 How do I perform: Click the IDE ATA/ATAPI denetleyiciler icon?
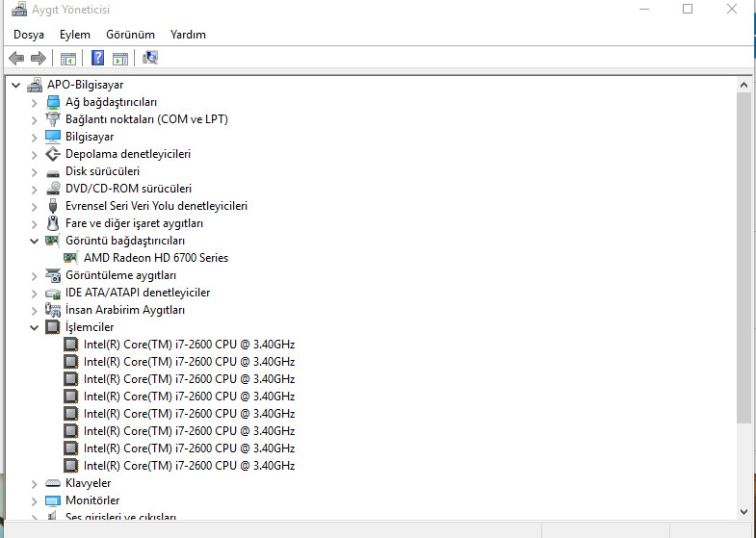pos(53,293)
